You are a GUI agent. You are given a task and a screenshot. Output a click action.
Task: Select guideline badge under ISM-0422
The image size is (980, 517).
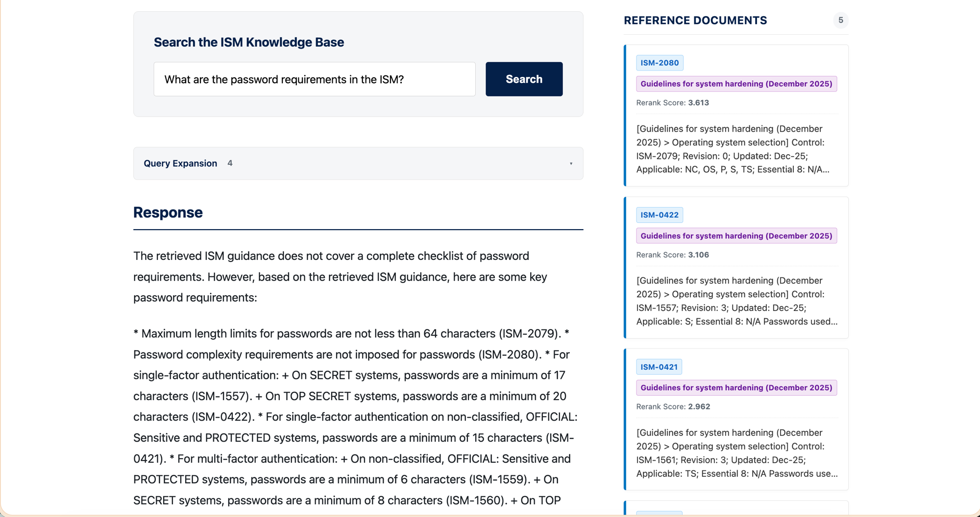(736, 235)
